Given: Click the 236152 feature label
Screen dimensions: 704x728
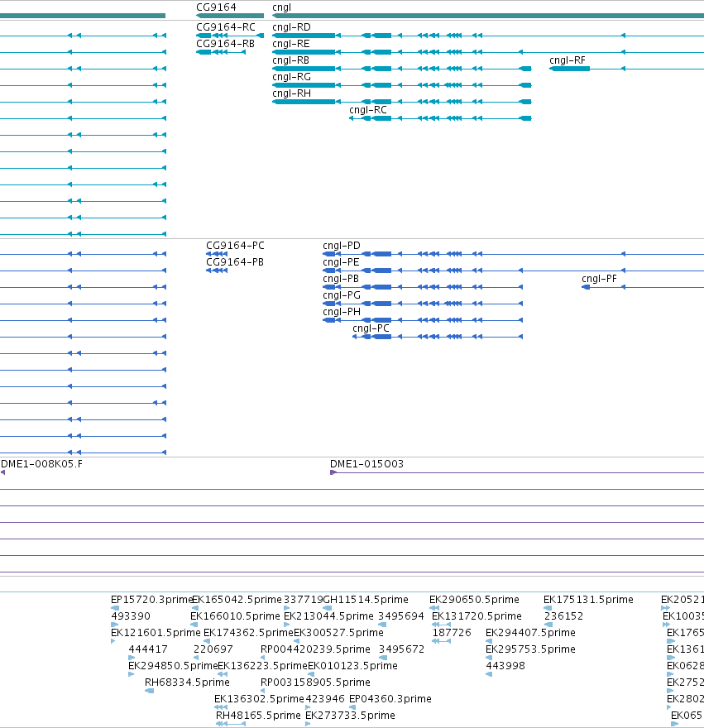Looking at the screenshot, I should (563, 616).
